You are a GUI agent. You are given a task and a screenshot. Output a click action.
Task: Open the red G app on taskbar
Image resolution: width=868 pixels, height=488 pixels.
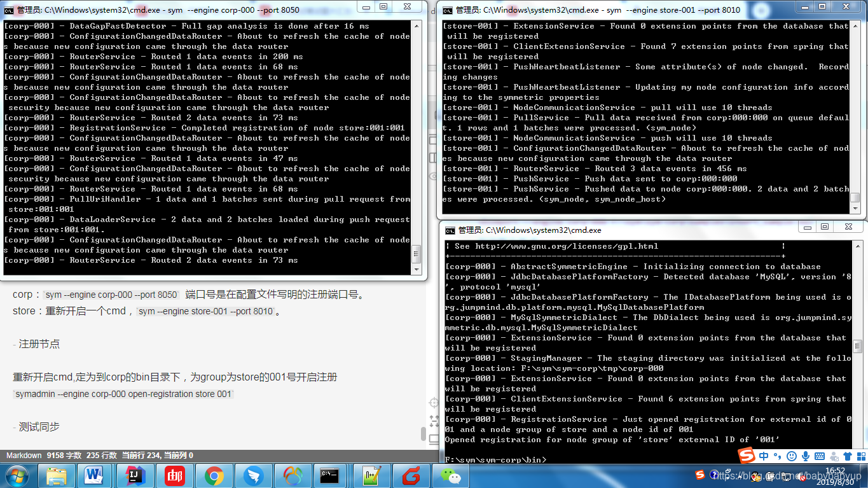tap(411, 475)
